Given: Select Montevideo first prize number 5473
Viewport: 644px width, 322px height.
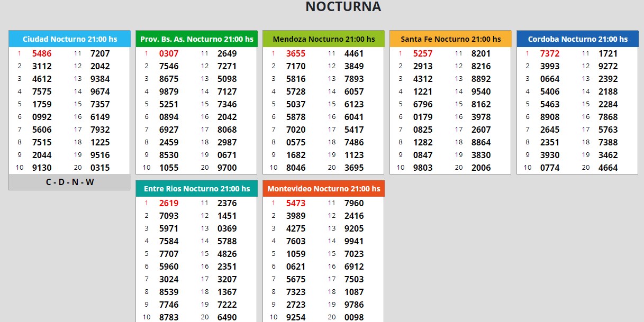Looking at the screenshot, I should [296, 203].
